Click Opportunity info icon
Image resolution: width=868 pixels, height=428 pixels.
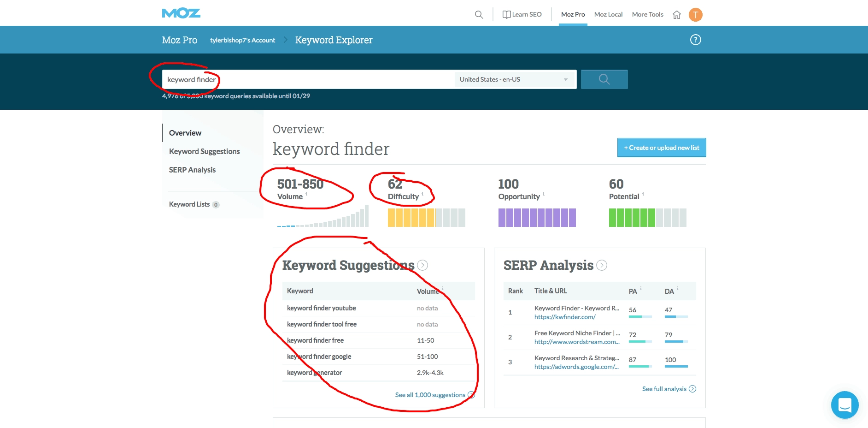[544, 194]
